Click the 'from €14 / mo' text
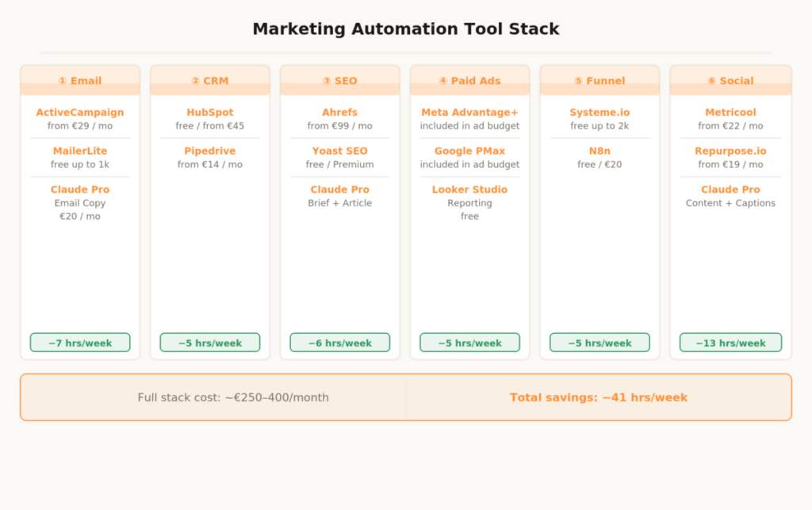Screen dimensions: 812x510 pyautogui.click(x=210, y=165)
